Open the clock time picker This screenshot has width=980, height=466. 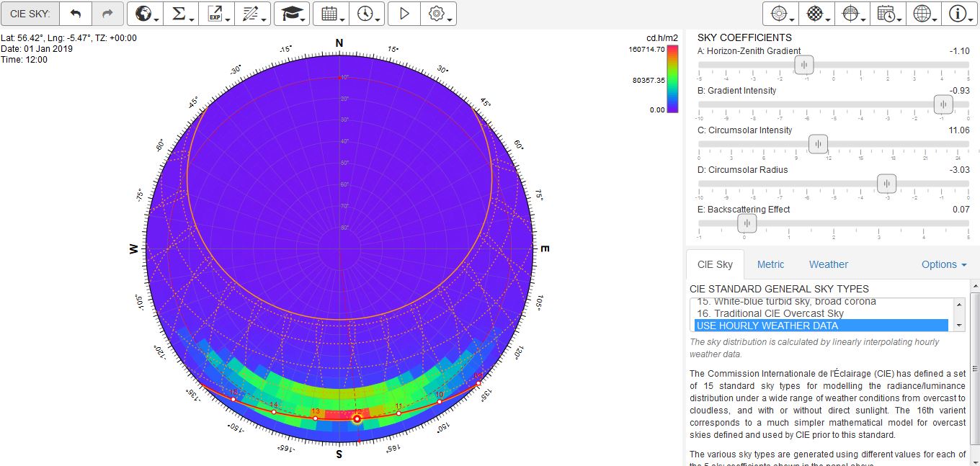coord(367,14)
